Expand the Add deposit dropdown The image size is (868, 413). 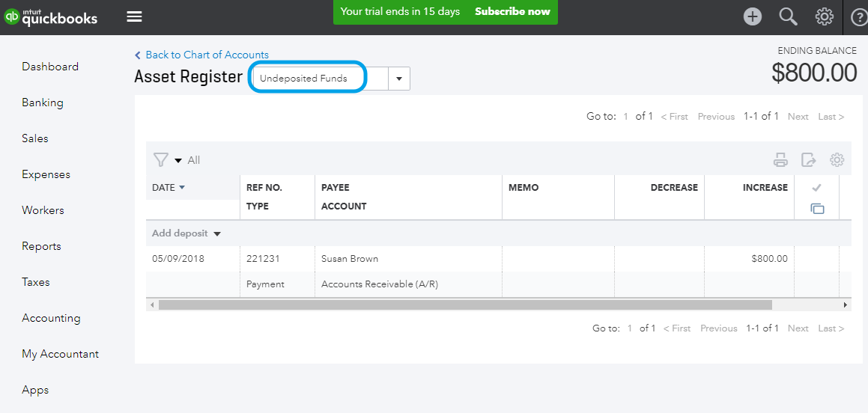pos(217,234)
